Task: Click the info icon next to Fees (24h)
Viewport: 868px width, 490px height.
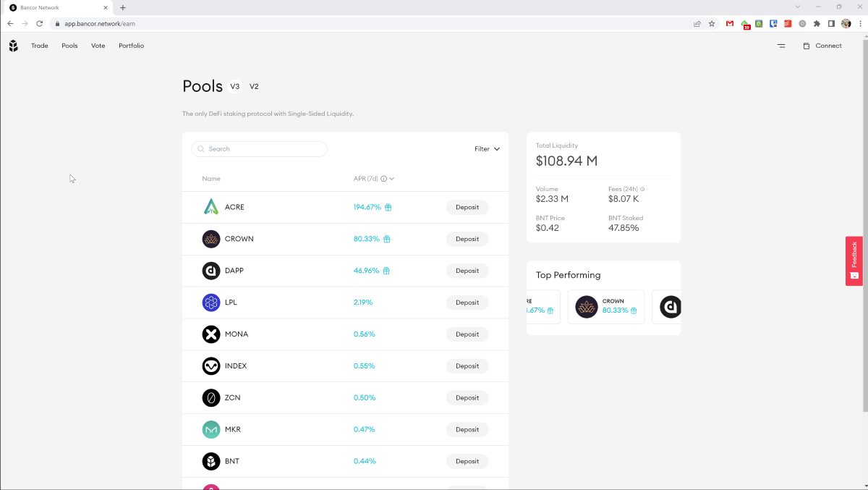Action: coord(642,189)
